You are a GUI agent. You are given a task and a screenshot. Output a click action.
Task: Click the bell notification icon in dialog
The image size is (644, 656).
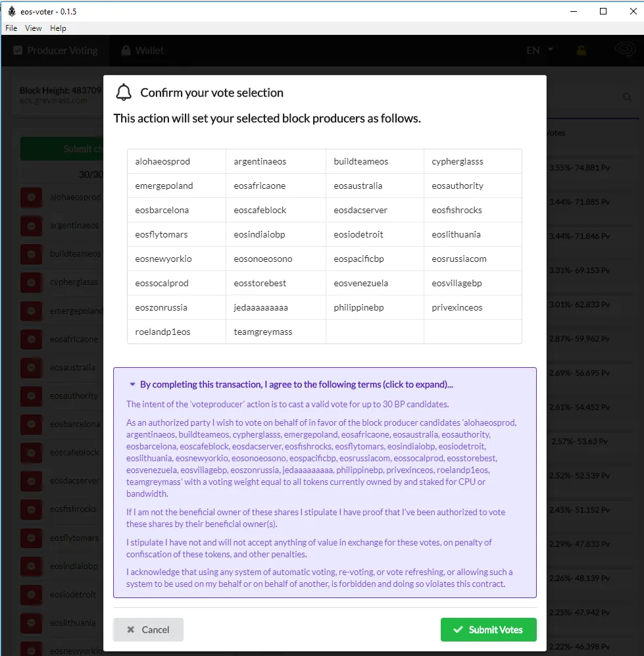(x=124, y=93)
